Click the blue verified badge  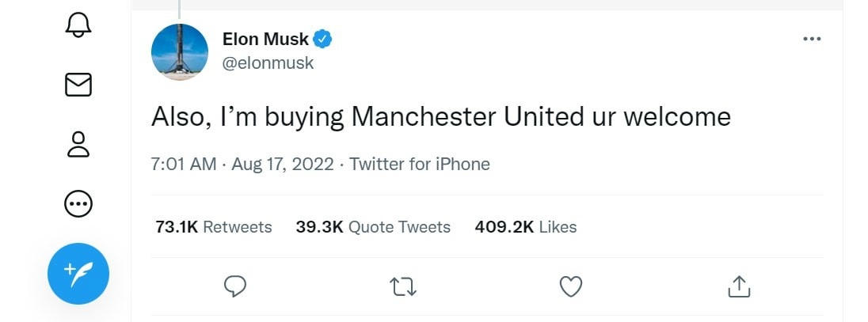[x=324, y=39]
